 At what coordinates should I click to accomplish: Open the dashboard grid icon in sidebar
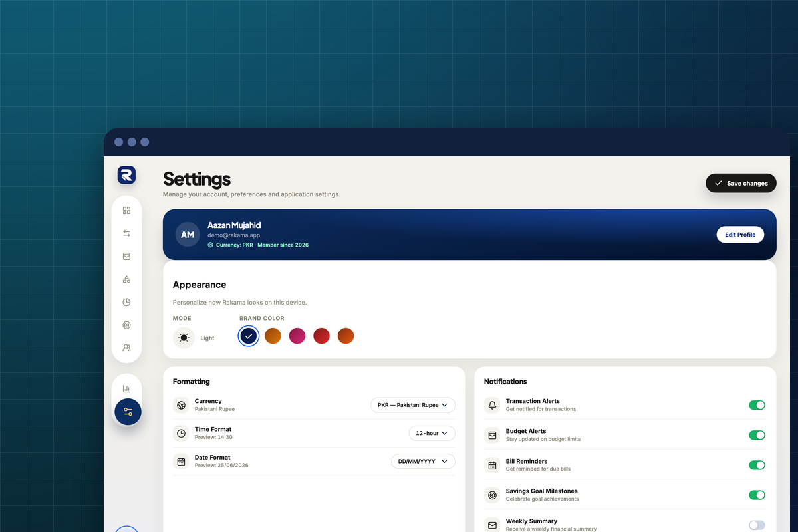[x=126, y=211]
